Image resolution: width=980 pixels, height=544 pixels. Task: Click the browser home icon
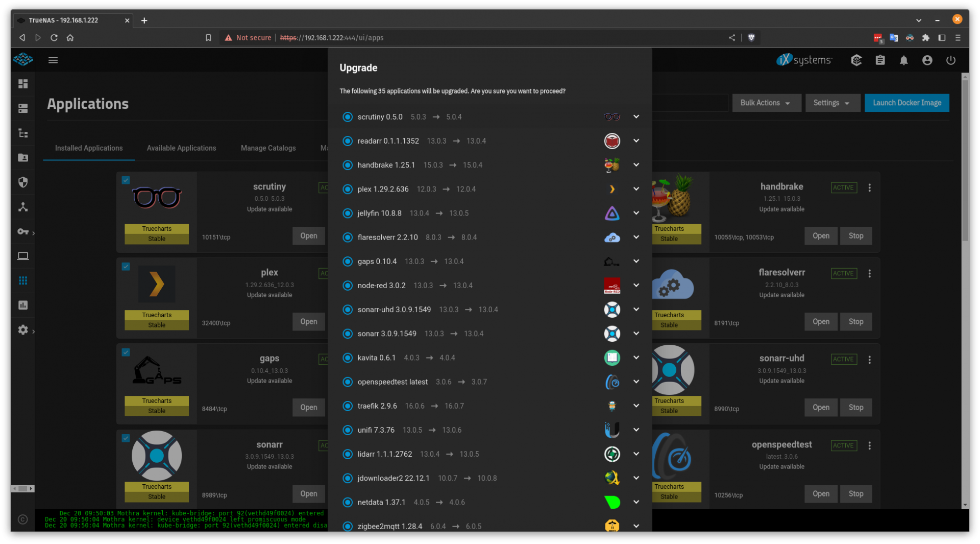[x=70, y=38]
